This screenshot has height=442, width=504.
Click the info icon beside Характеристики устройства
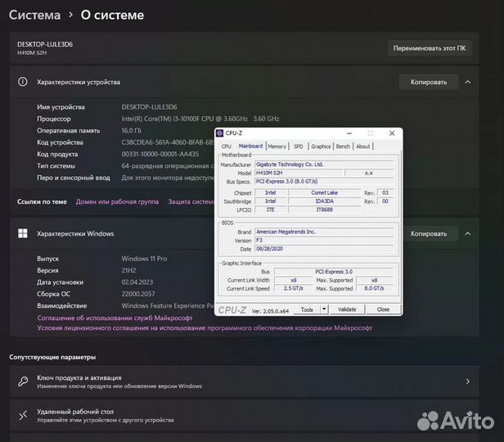point(23,82)
